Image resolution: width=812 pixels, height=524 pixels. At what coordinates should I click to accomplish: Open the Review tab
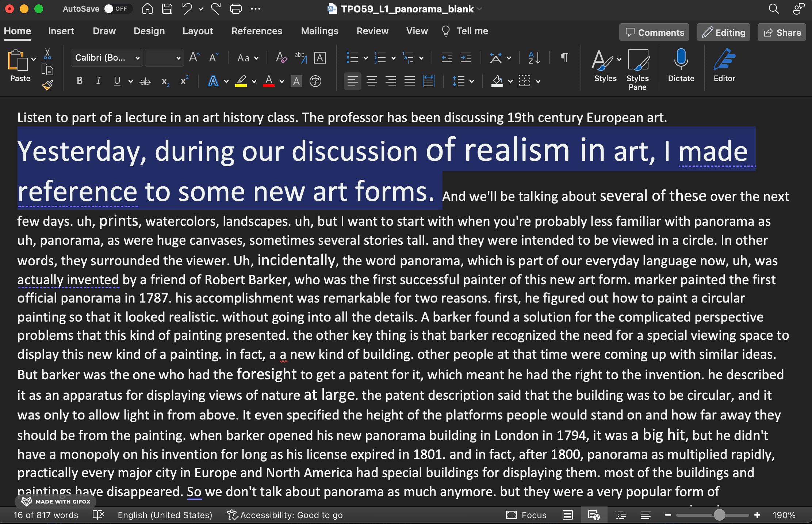pyautogui.click(x=372, y=31)
